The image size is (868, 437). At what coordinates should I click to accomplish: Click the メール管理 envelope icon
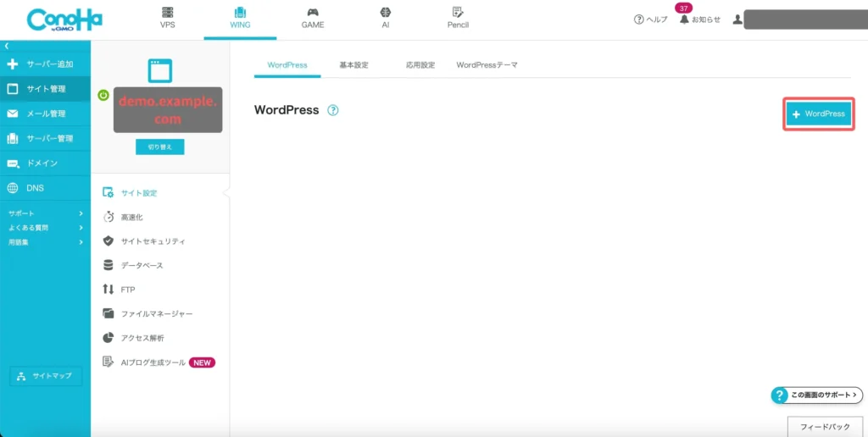13,113
